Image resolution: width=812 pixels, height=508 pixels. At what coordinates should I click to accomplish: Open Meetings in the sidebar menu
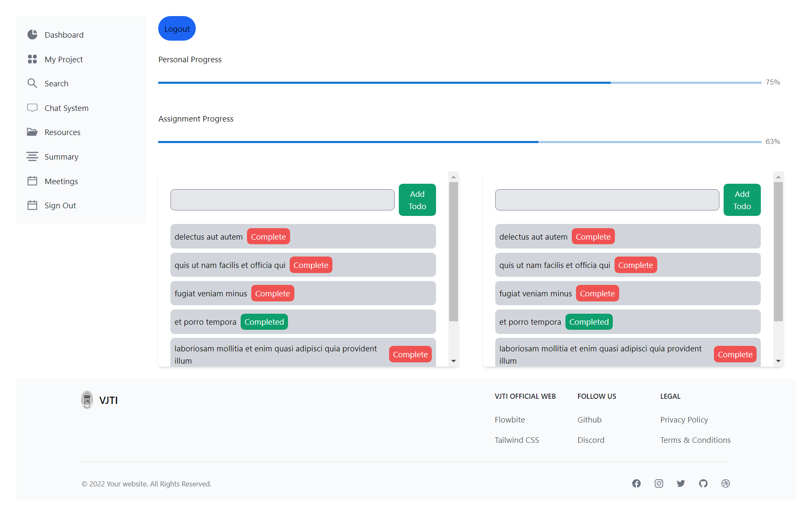point(61,181)
